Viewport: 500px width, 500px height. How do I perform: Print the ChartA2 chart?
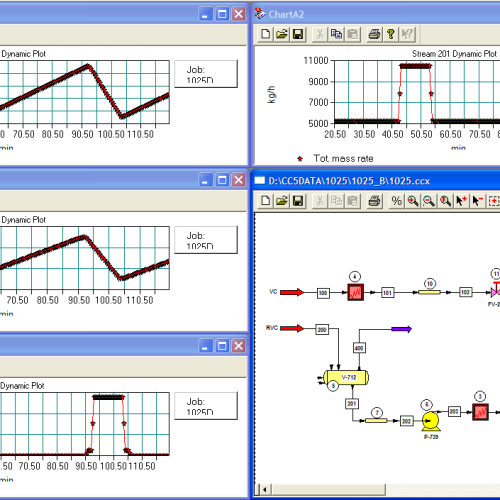point(374,34)
